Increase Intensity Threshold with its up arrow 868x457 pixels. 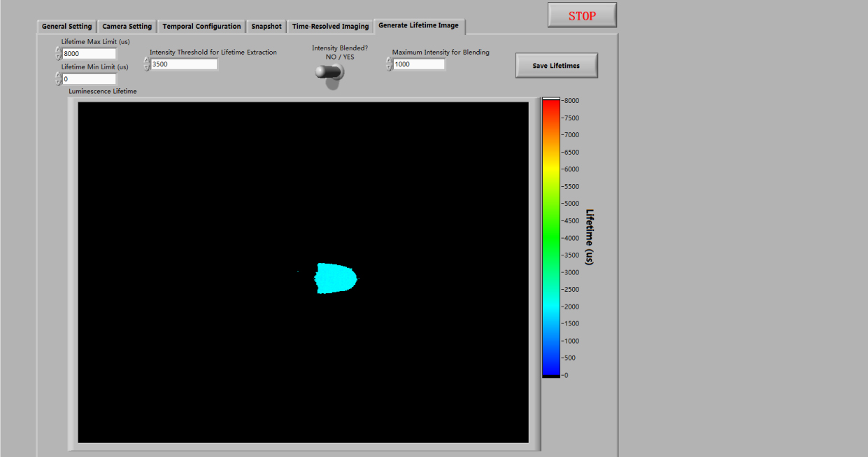[x=147, y=61]
